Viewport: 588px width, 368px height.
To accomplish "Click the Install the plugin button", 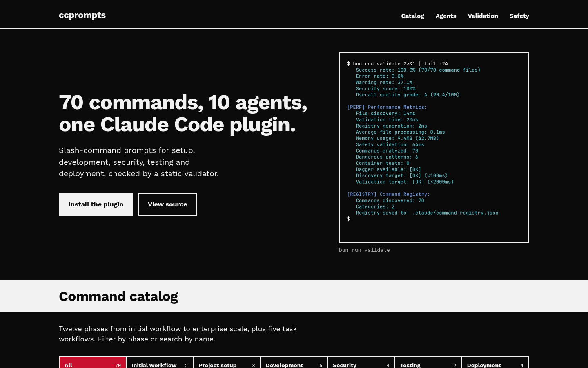I will 96,204.
